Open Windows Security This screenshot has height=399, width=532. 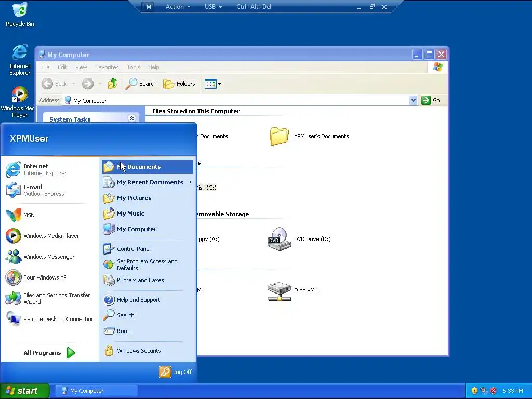tap(148, 351)
